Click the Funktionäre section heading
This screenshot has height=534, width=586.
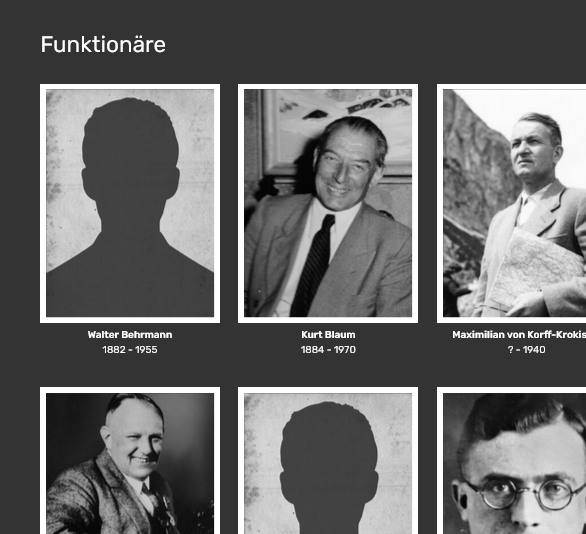click(103, 44)
